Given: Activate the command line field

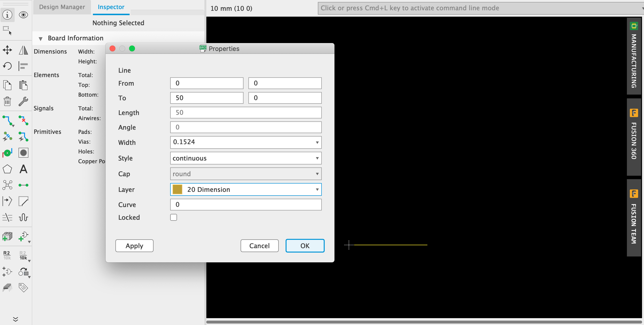Looking at the screenshot, I should 475,8.
